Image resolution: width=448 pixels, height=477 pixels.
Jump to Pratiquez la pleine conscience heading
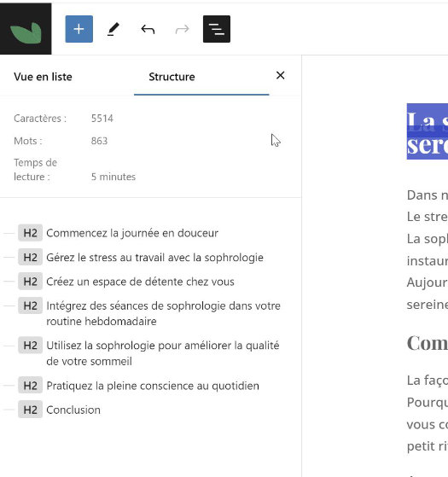coord(153,386)
